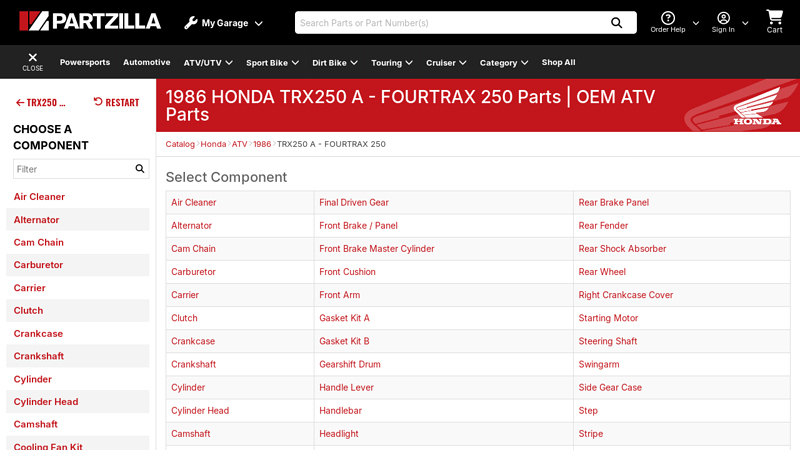
Task: Click the search magnifier icon in header
Action: (x=616, y=23)
